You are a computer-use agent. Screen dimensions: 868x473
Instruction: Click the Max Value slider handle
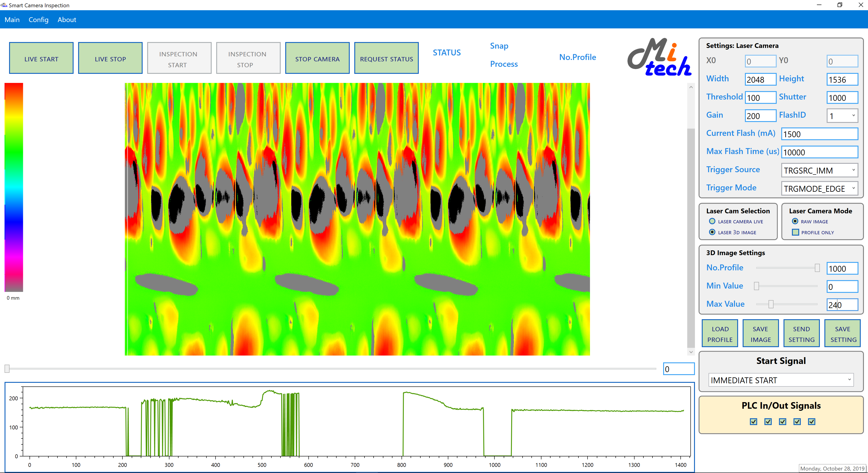pyautogui.click(x=771, y=304)
